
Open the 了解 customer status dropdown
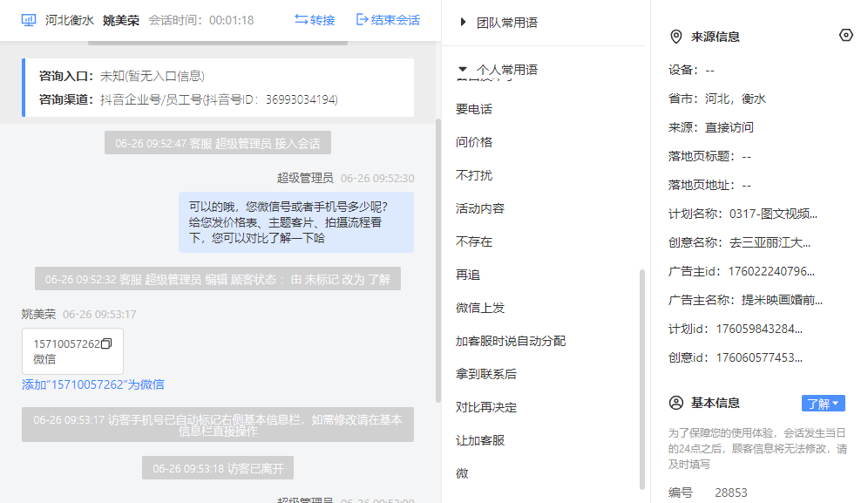pos(824,404)
